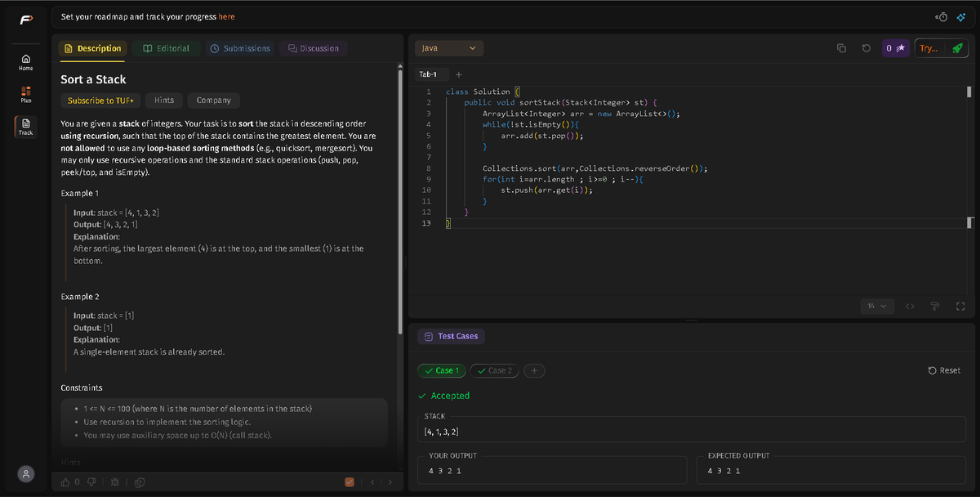Image resolution: width=980 pixels, height=497 pixels.
Task: Click the 'Sort a Stack' title
Action: click(x=93, y=79)
